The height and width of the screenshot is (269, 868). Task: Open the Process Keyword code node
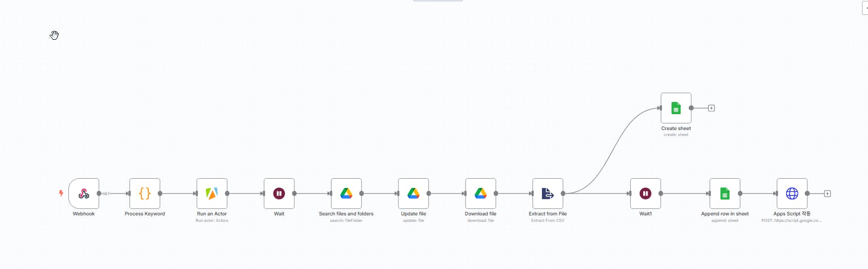click(x=145, y=194)
